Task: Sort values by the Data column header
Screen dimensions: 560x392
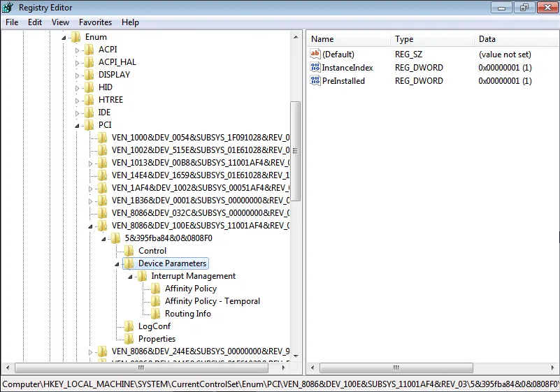Action: point(517,39)
